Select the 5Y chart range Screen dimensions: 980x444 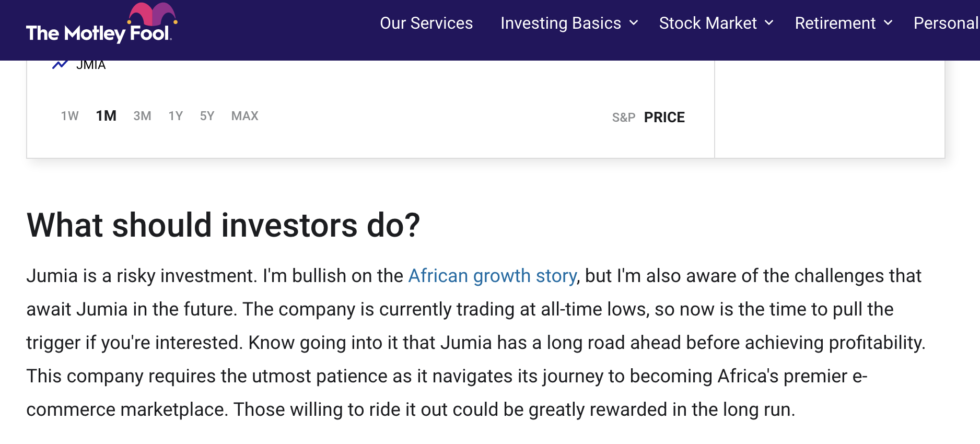pos(207,116)
